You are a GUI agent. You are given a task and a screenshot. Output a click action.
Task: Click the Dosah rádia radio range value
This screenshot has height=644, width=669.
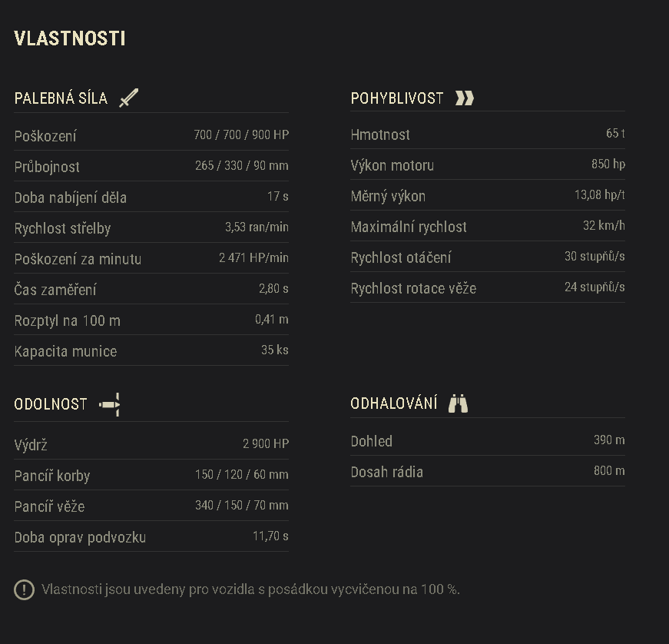click(608, 470)
